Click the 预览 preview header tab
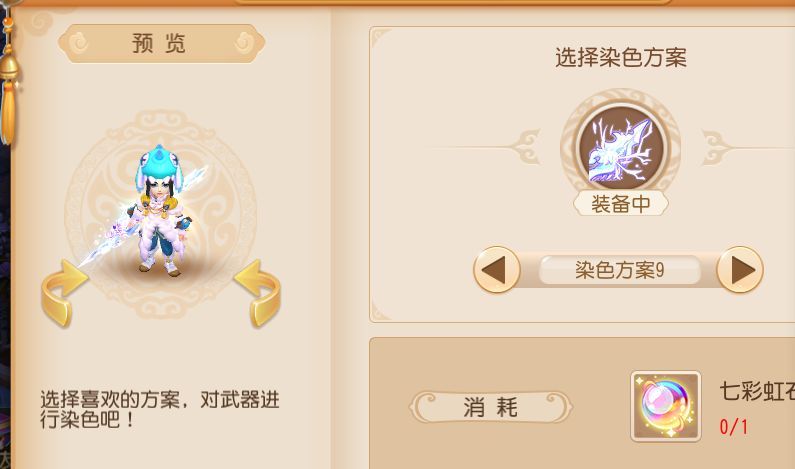 (161, 44)
